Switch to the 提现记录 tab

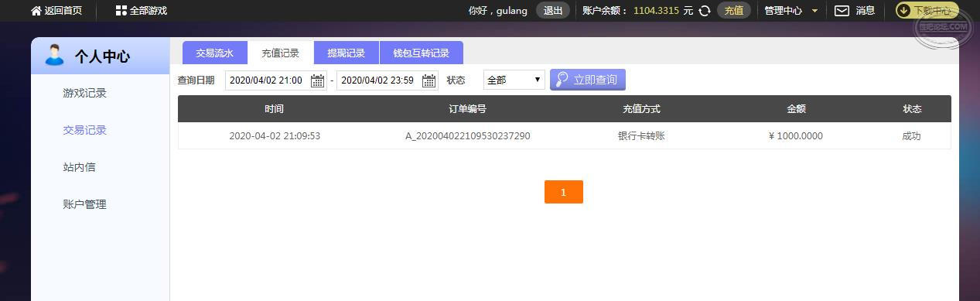346,53
